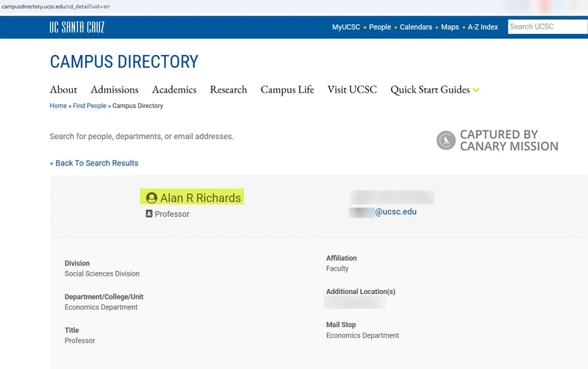Open the People link in header
The height and width of the screenshot is (369, 588).
[380, 27]
